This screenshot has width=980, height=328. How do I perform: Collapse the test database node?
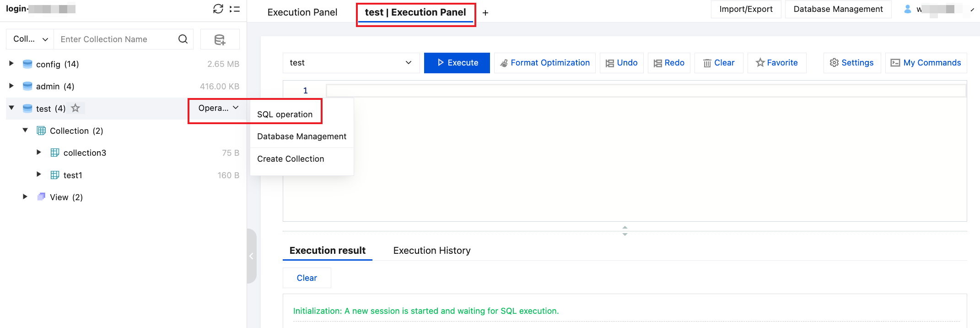[x=11, y=108]
